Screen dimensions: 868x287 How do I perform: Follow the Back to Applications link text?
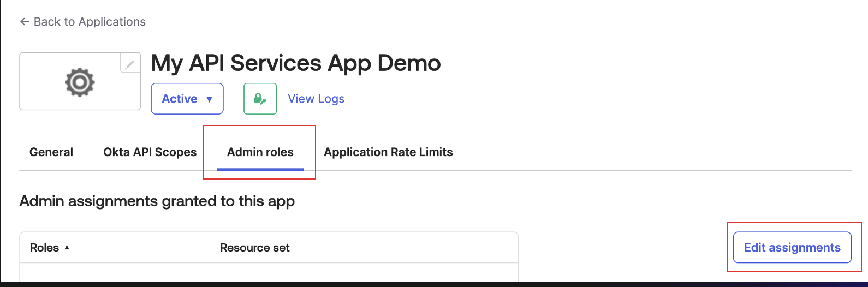click(x=90, y=22)
